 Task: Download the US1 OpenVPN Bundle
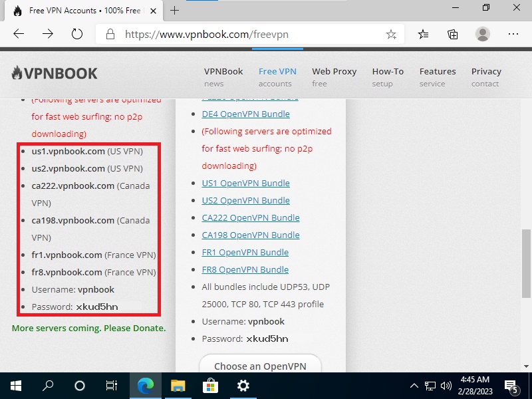245,183
